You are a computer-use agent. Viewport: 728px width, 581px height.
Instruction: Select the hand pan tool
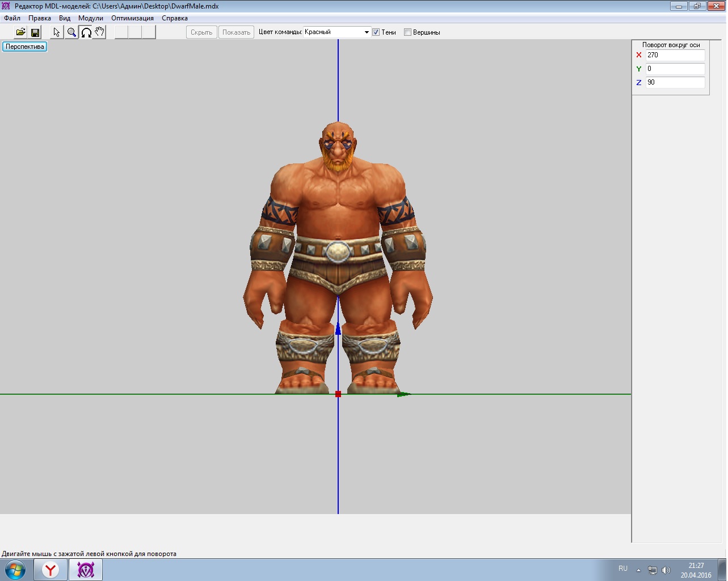click(x=99, y=32)
